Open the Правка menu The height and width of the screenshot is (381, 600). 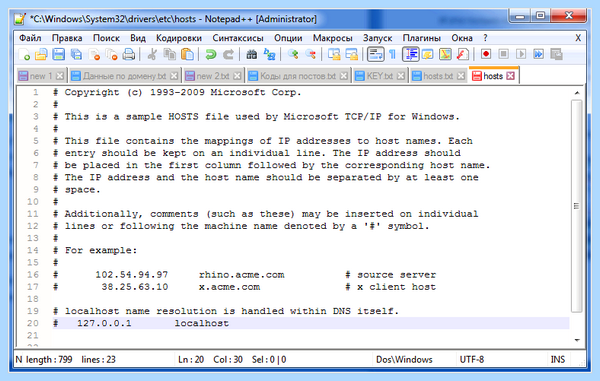pyautogui.click(x=67, y=38)
